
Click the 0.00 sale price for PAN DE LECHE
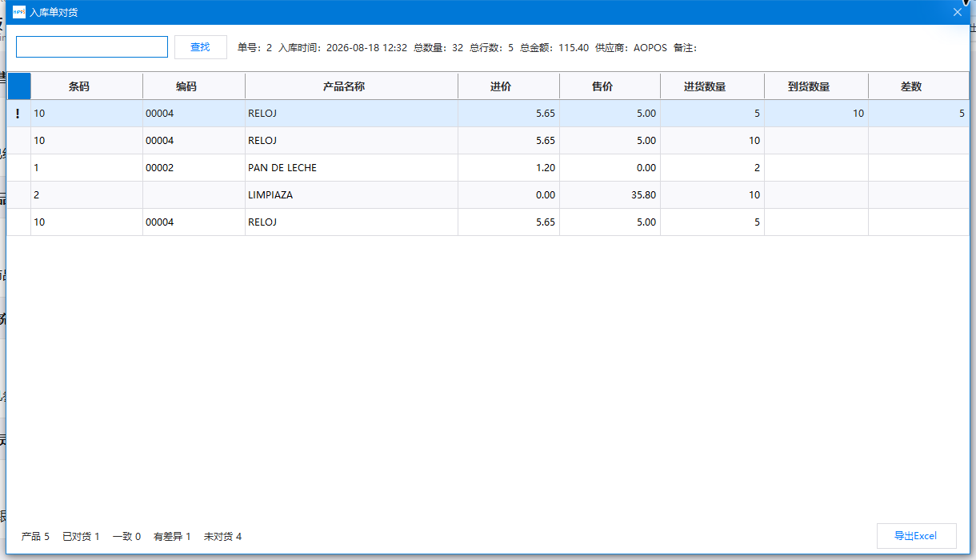(610, 168)
